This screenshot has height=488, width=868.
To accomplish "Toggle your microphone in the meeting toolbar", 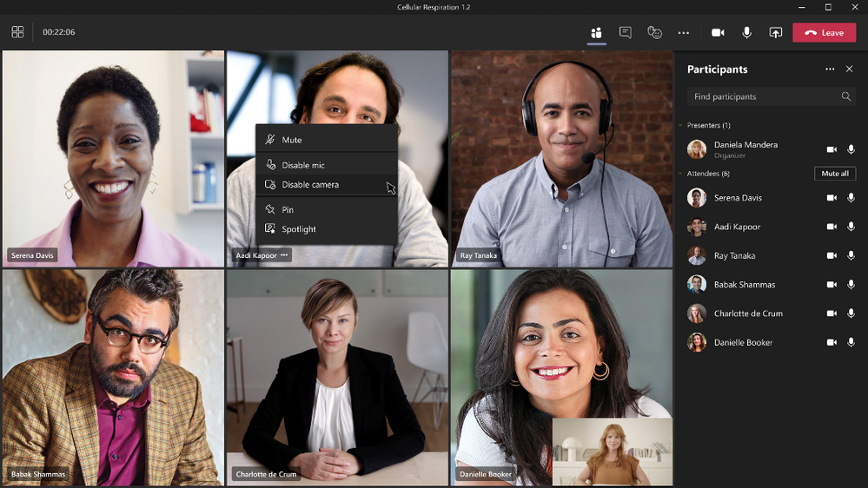I will [746, 33].
